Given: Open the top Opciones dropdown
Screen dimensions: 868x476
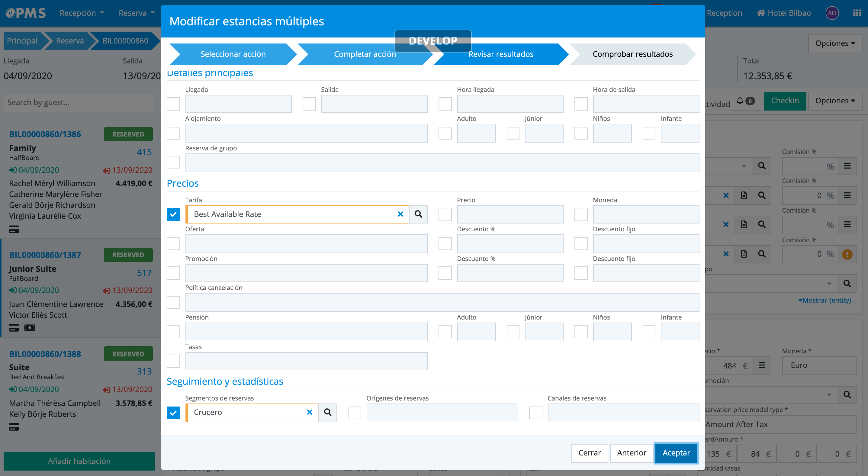Looking at the screenshot, I should 835,43.
